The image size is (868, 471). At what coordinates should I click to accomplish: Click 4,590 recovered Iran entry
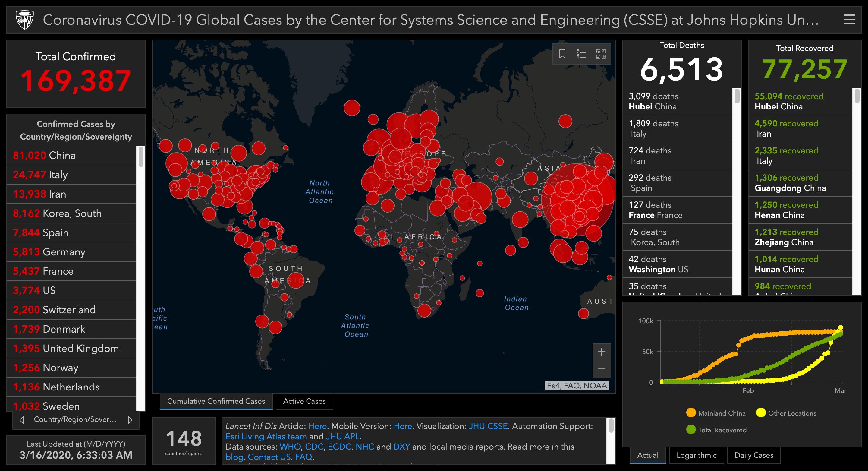tap(800, 128)
